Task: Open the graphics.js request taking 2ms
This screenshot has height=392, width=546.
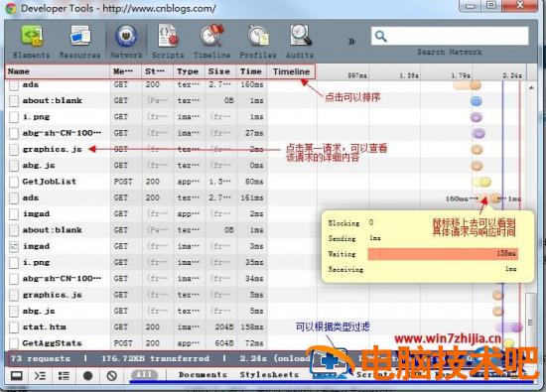Action: point(53,149)
